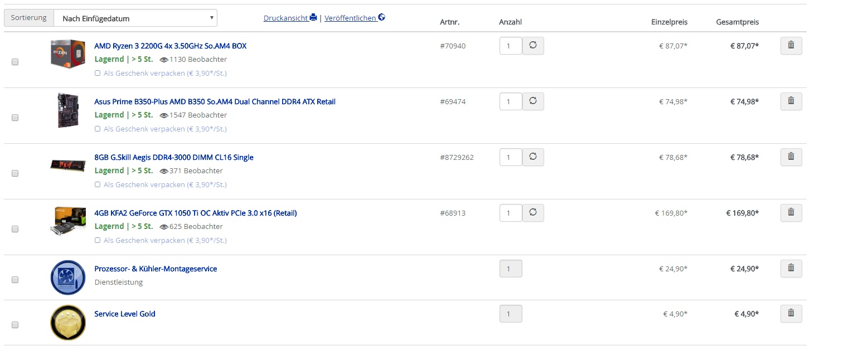Image resolution: width=868 pixels, height=361 pixels.
Task: Open the Sortierung dropdown Nach Einfügedatum
Action: (135, 18)
